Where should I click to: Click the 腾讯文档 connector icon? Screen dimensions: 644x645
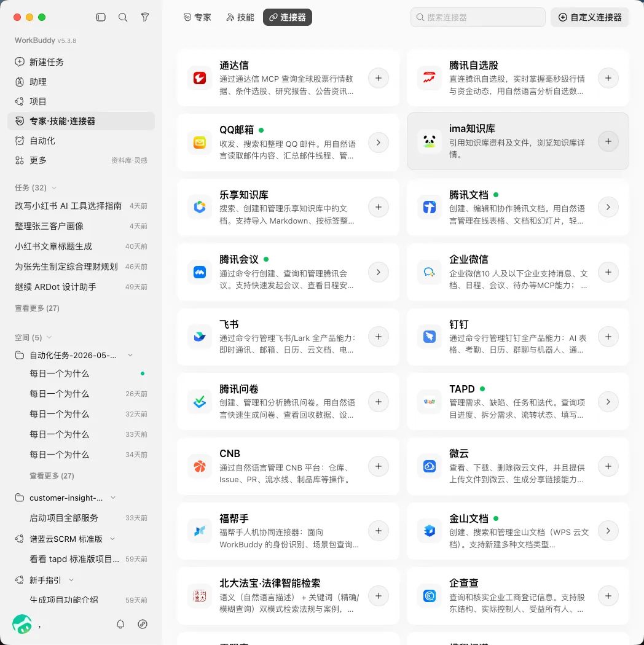tap(429, 207)
